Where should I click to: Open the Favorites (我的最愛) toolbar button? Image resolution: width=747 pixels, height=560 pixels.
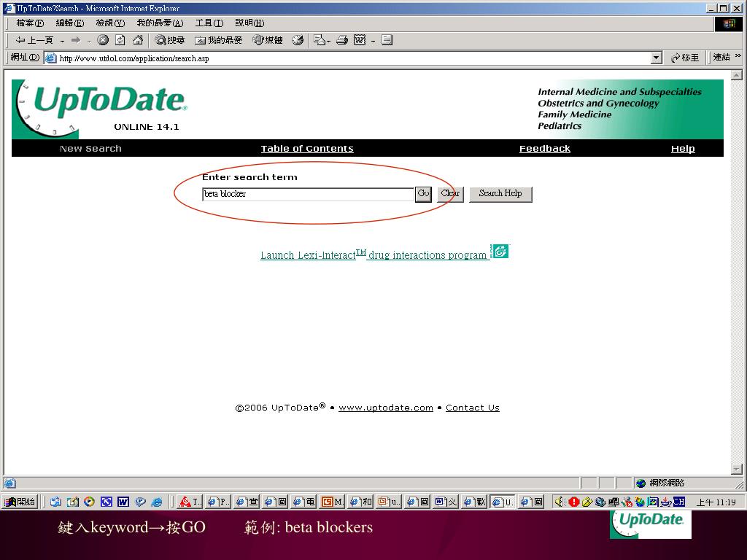(x=219, y=41)
